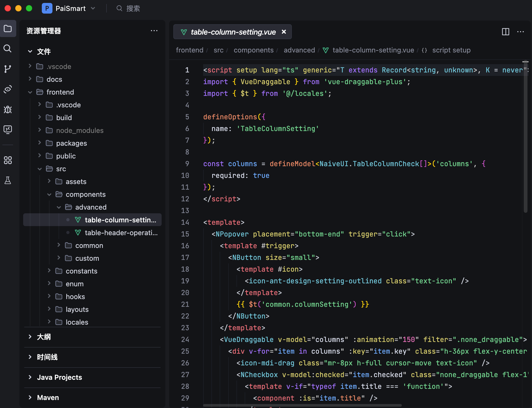The width and height of the screenshot is (532, 408).
Task: Click the components breadcrumb segment
Action: 253,50
